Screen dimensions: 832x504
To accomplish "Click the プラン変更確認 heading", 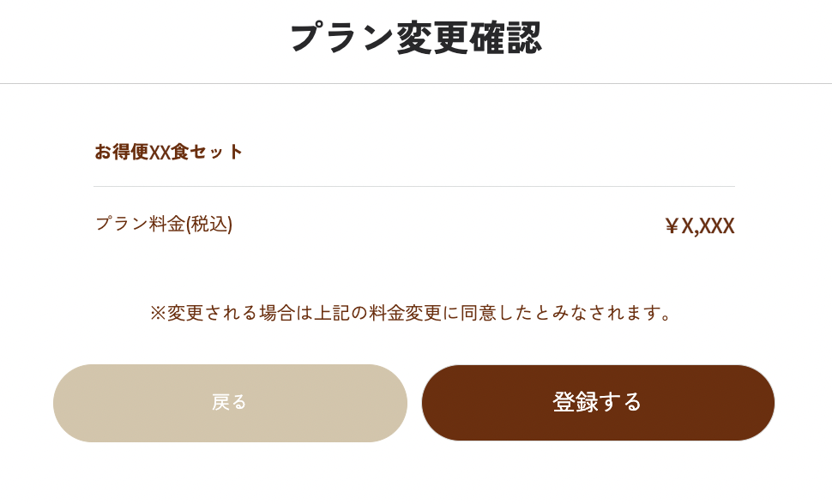I will pos(415,39).
